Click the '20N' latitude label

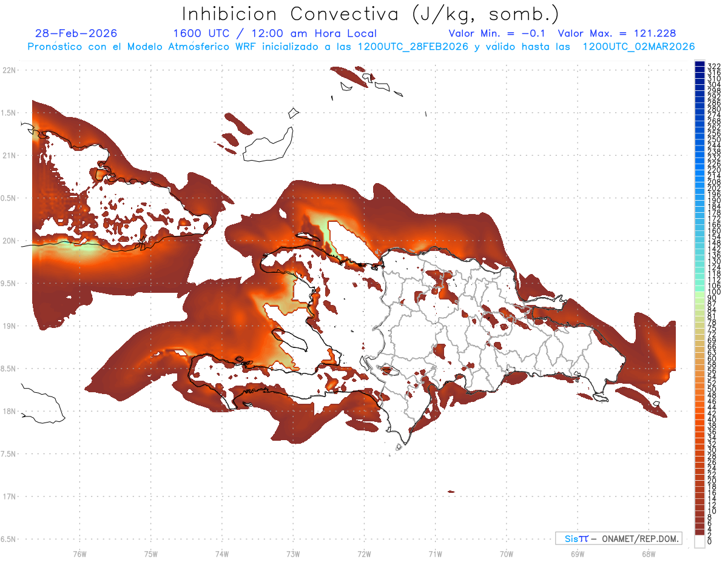[8, 241]
